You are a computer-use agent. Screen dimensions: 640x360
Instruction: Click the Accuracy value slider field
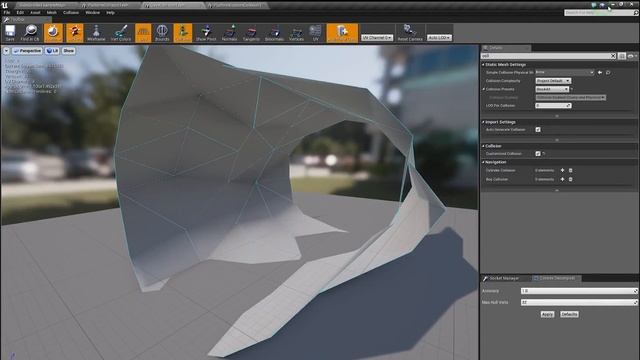point(579,291)
